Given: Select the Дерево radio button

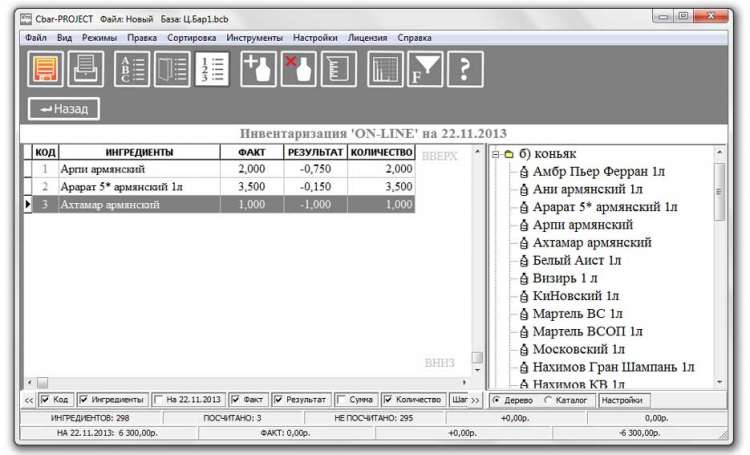Looking at the screenshot, I should 496,400.
